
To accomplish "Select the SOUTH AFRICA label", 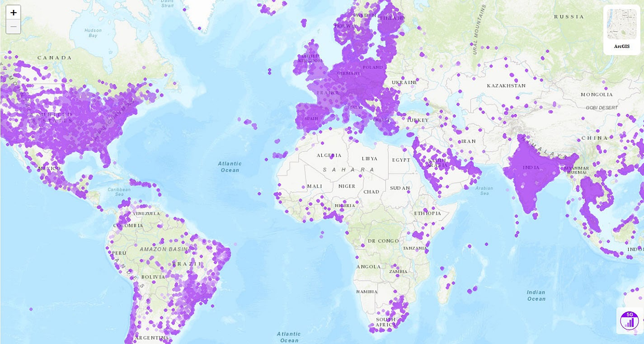I will 385,322.
